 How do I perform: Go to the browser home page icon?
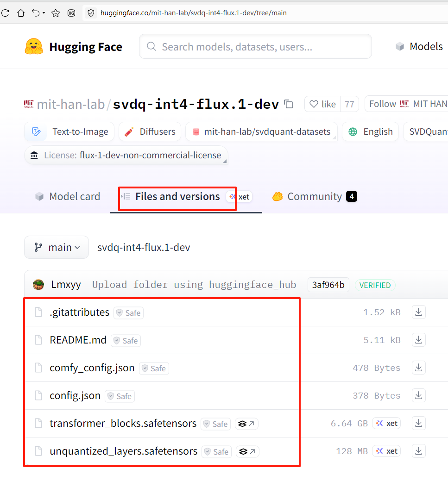[x=20, y=13]
